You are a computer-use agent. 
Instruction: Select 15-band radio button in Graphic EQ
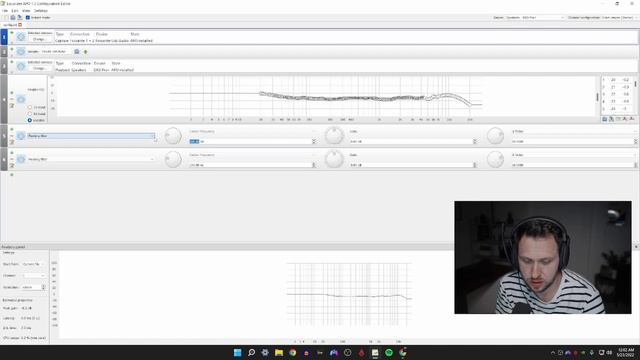30,107
